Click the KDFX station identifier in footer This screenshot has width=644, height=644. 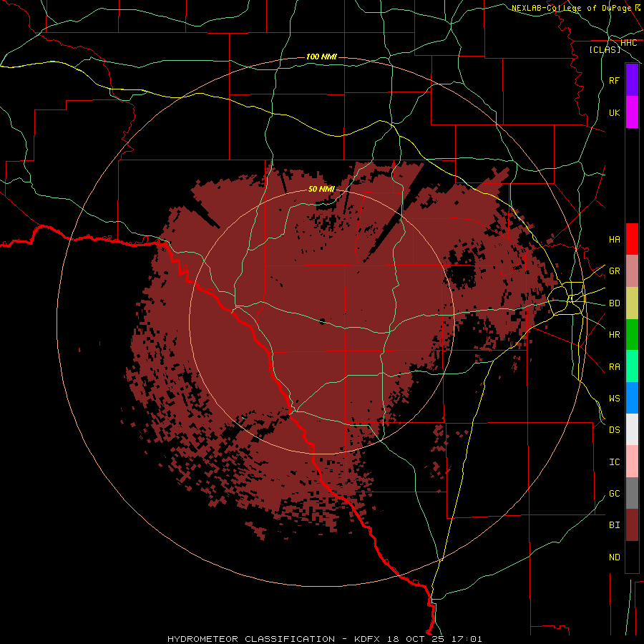click(367, 639)
